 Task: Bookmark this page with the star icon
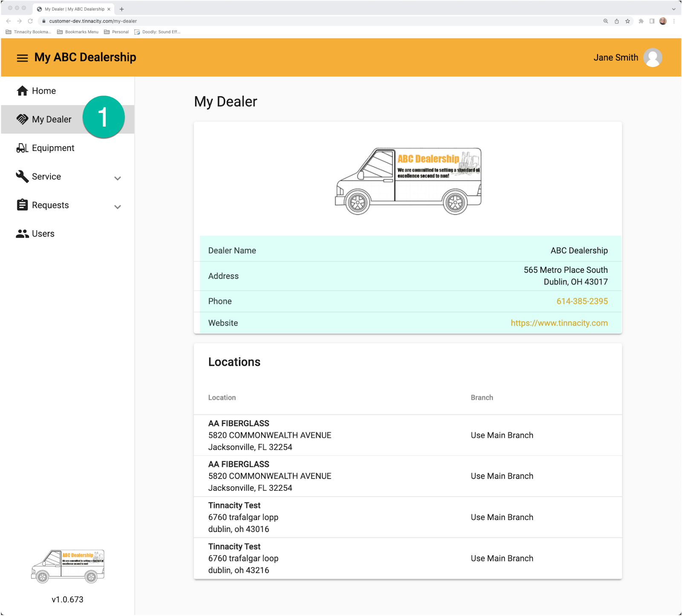[627, 21]
